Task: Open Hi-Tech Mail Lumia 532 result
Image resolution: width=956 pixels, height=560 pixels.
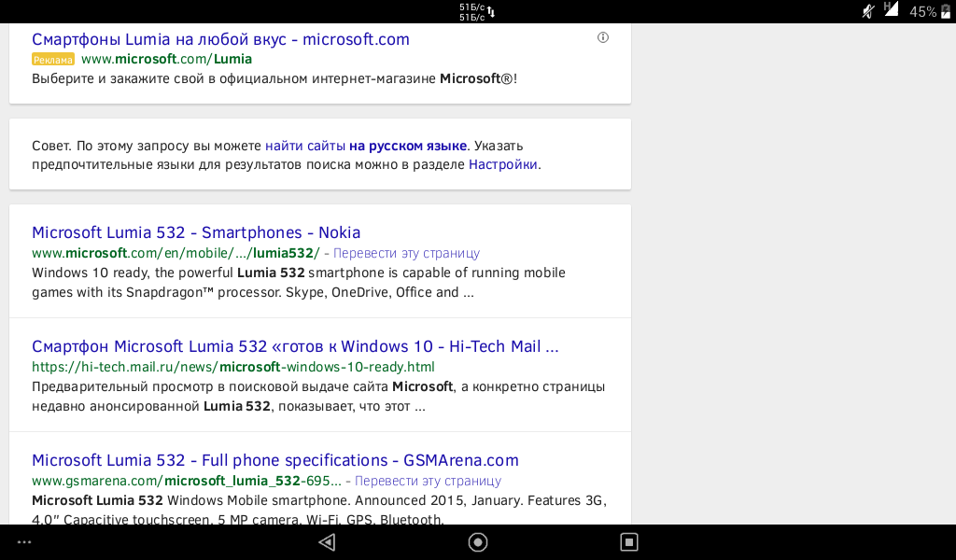Action: 295,346
